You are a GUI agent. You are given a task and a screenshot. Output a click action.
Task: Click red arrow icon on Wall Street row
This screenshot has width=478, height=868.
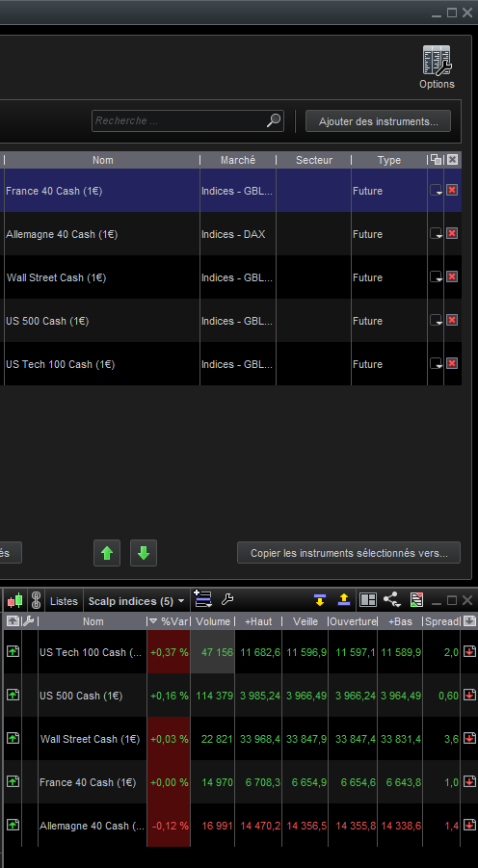[x=469, y=738]
